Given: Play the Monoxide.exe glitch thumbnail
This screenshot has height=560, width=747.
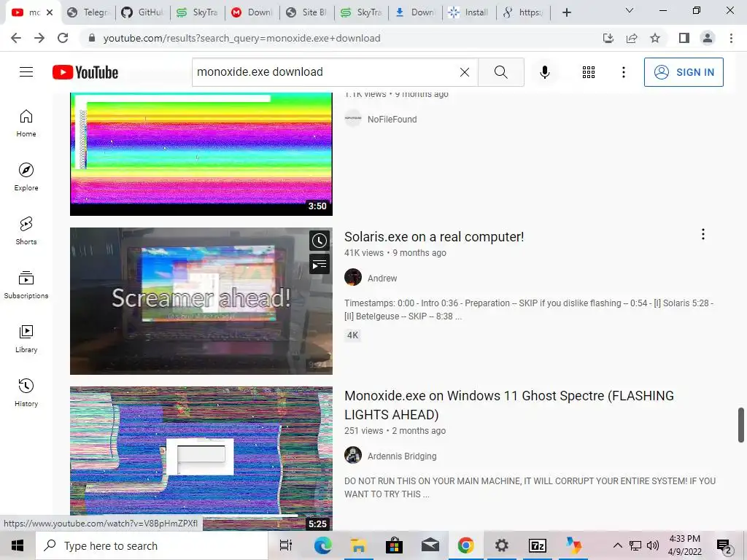Looking at the screenshot, I should (x=201, y=458).
